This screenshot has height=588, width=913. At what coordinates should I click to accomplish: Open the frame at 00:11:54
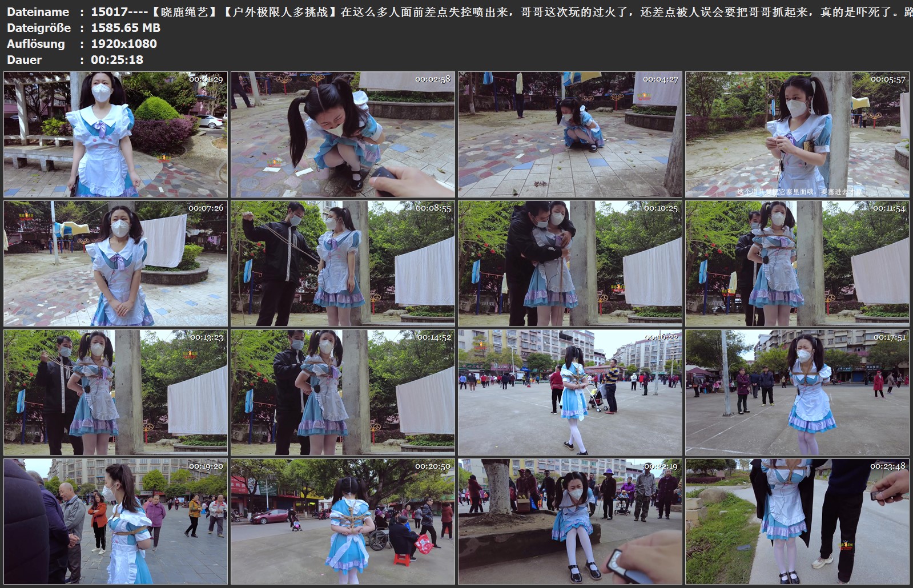(x=797, y=263)
